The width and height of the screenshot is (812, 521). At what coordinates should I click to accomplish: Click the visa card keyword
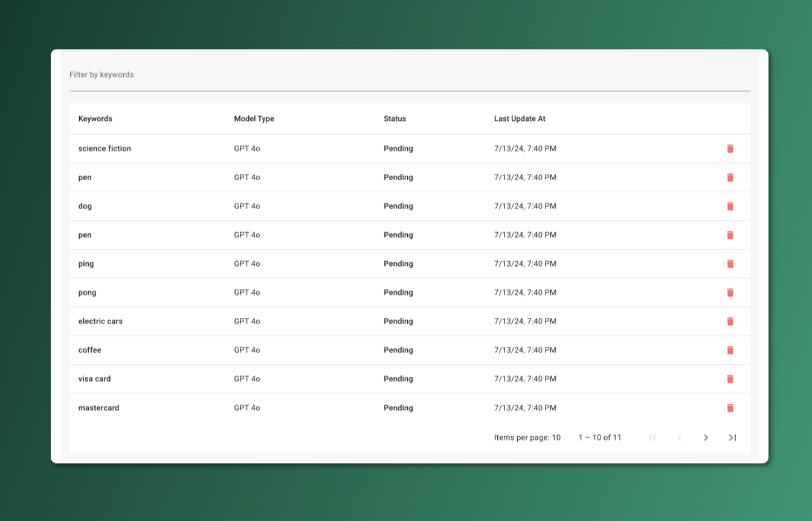pos(94,379)
